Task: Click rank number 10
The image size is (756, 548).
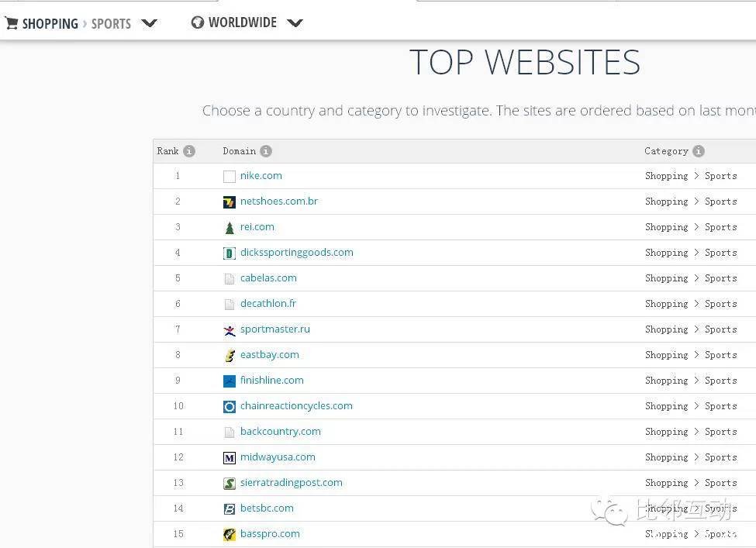Action: coord(178,406)
